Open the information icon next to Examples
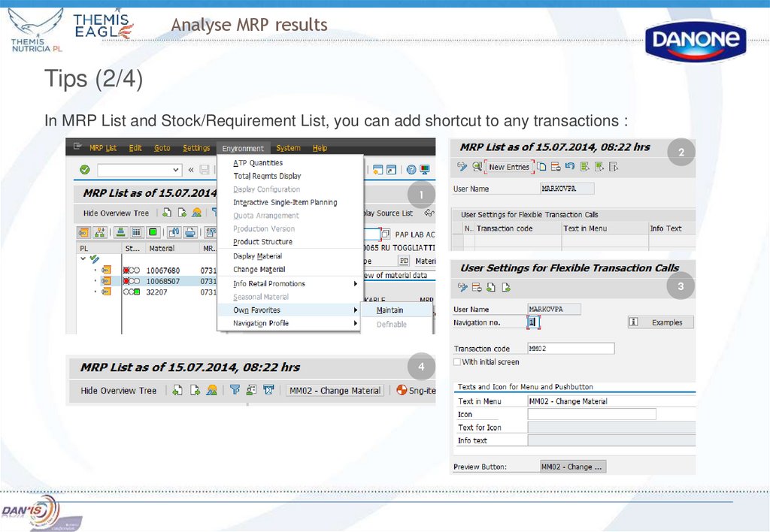This screenshot has width=770, height=532. point(635,322)
